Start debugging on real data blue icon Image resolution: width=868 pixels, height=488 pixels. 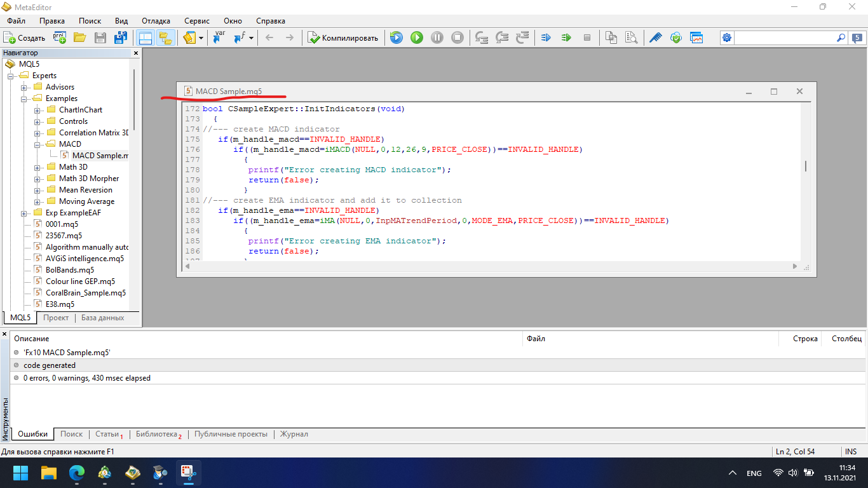point(397,37)
